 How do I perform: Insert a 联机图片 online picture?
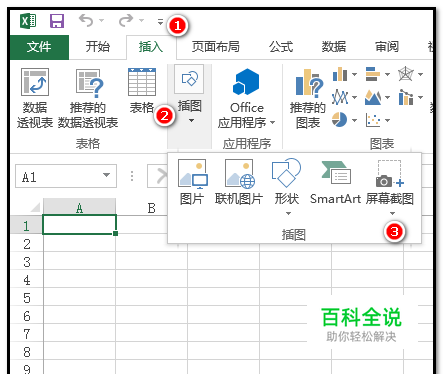(239, 182)
